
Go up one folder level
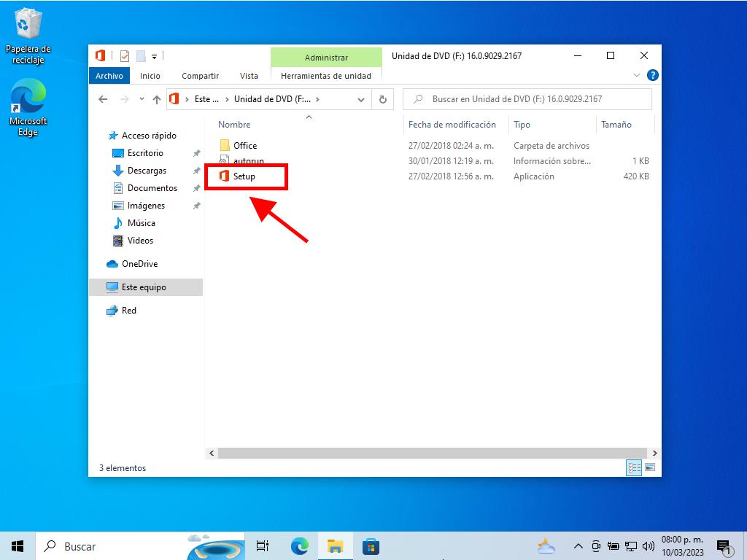[156, 99]
